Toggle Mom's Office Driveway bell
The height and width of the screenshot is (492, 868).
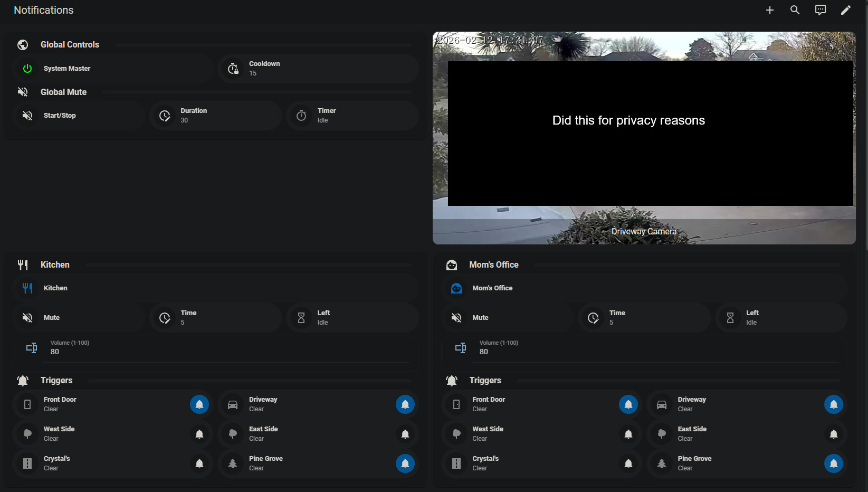click(834, 405)
